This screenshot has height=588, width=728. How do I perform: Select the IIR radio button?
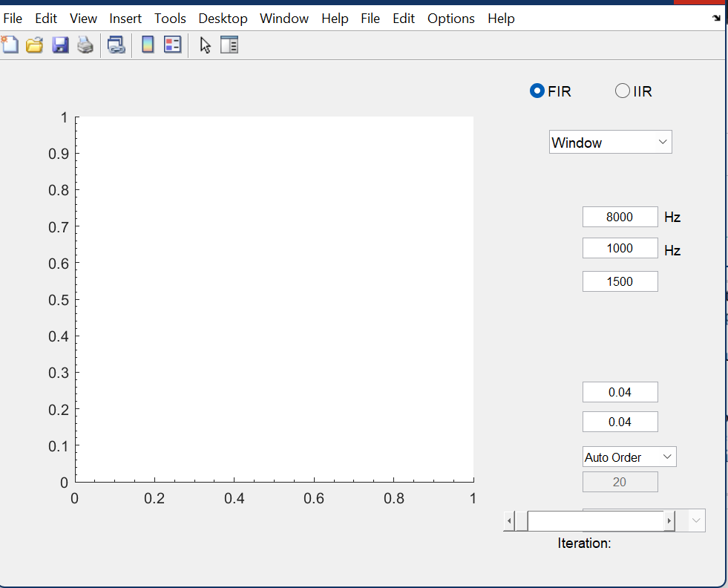622,91
